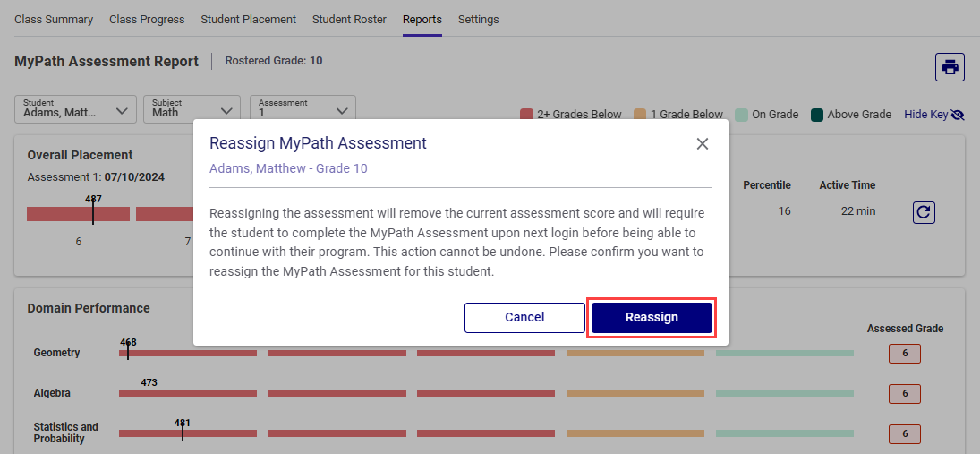Viewport: 980px width, 454px height.
Task: Click the Overall Placement heading
Action: pos(80,155)
